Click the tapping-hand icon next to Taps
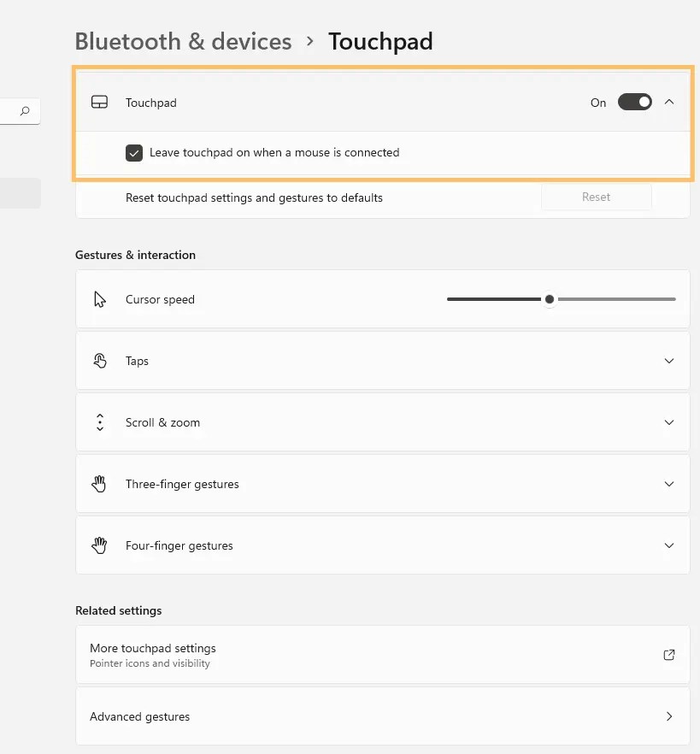700x754 pixels. 100,360
